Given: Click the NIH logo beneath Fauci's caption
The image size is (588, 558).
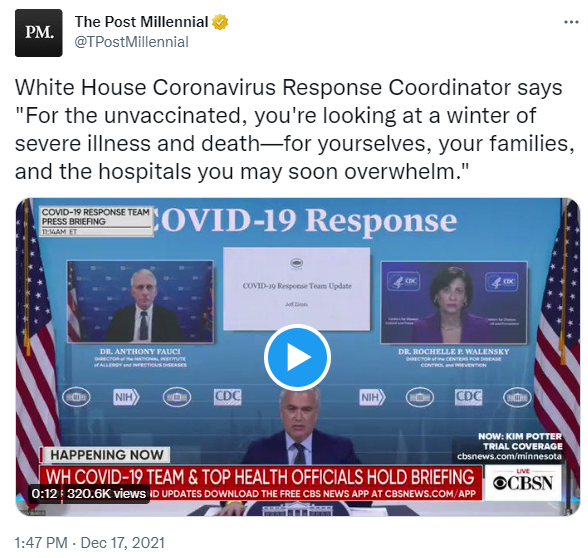Looking at the screenshot, I should point(126,397).
